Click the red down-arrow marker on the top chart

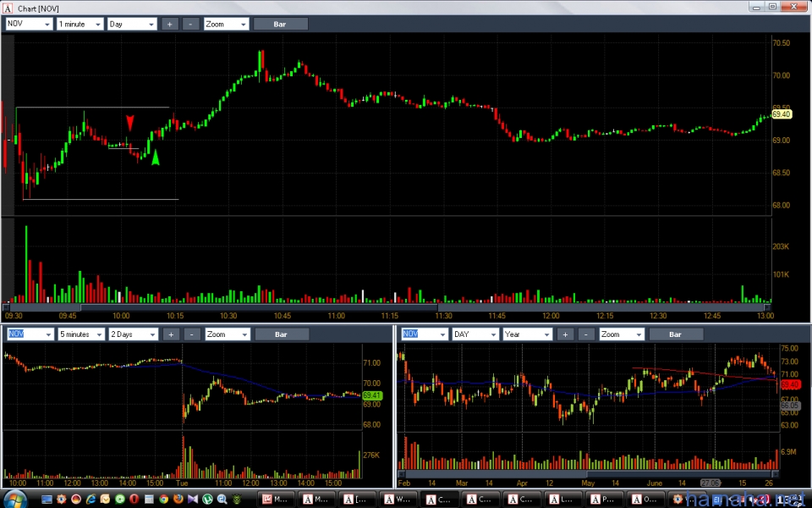click(x=129, y=122)
